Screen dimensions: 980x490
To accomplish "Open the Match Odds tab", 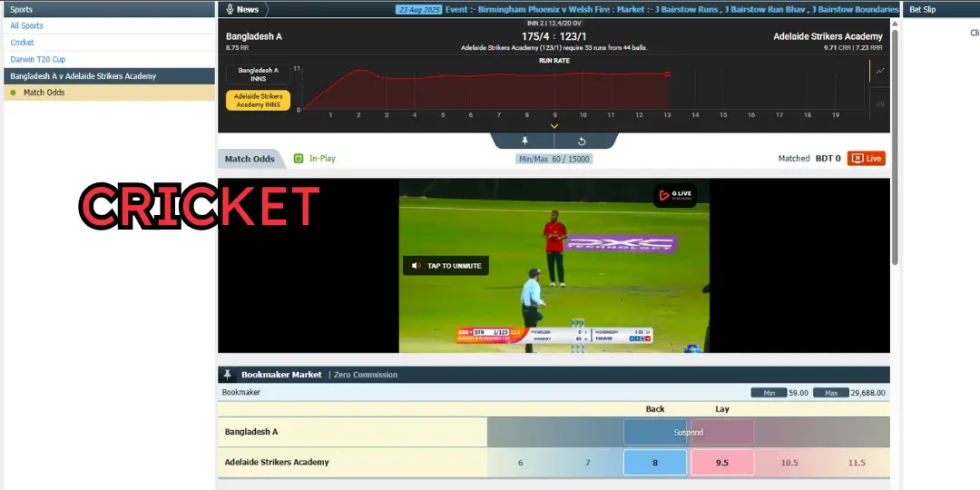I will (250, 159).
